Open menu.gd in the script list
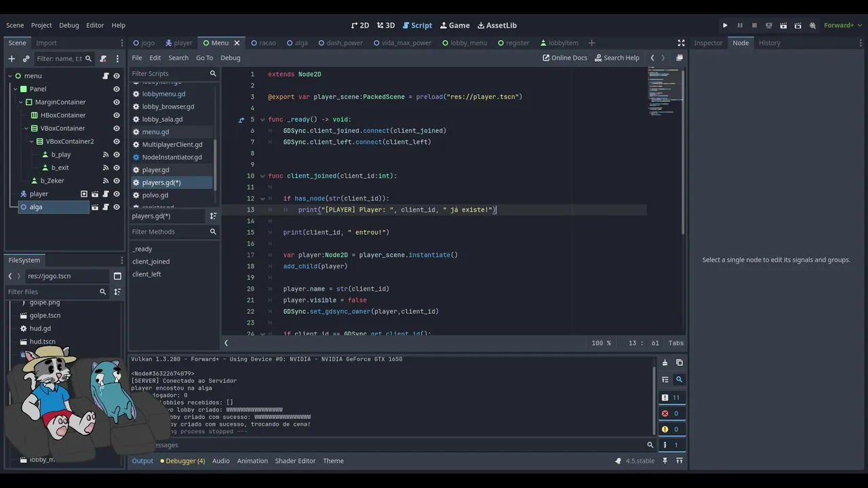This screenshot has width=868, height=488. [155, 131]
